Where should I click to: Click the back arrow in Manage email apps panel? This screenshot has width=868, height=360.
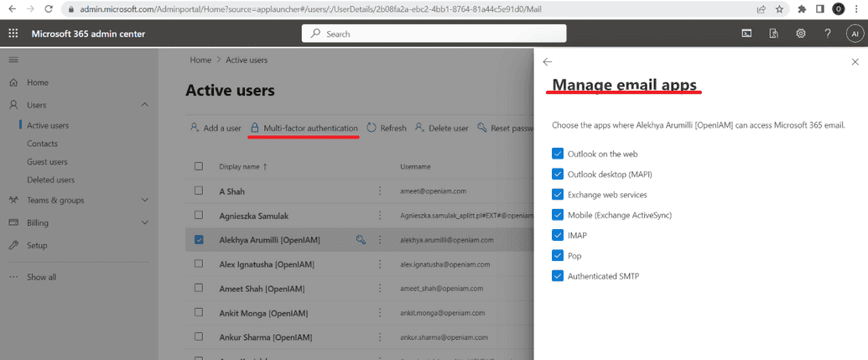click(x=548, y=62)
